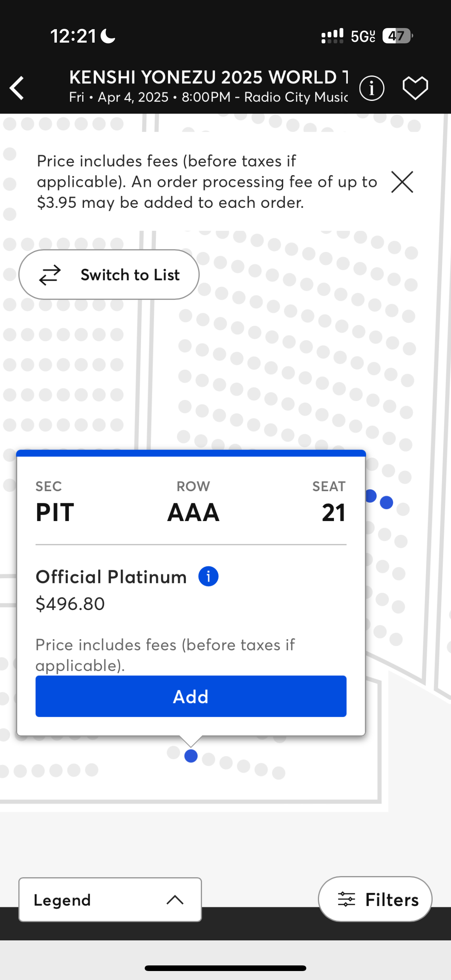Viewport: 451px width, 980px height.
Task: Tap the event title Kenshi Yonezu
Action: tap(208, 77)
